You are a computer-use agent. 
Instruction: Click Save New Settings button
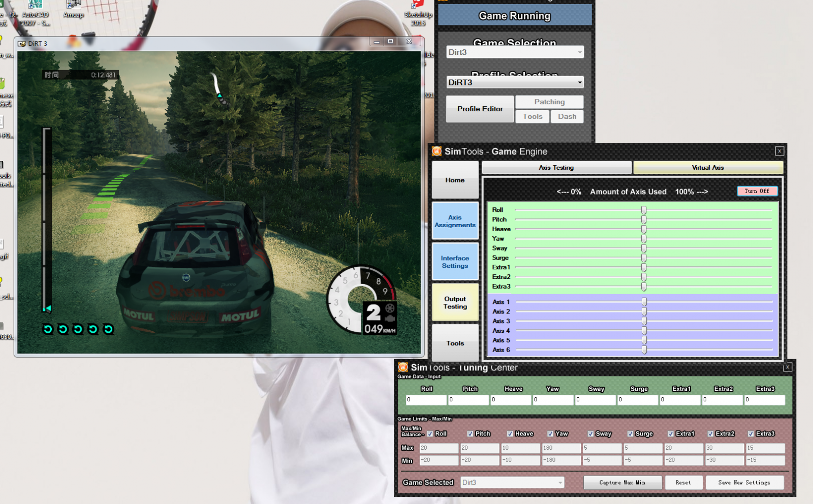[744, 482]
